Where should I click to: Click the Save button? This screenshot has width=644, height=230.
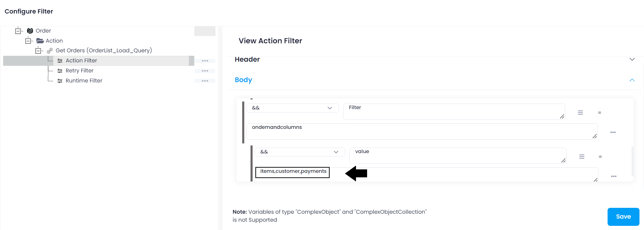click(623, 216)
